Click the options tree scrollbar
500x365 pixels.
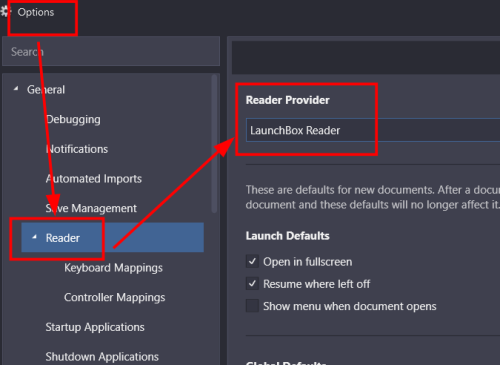214,143
